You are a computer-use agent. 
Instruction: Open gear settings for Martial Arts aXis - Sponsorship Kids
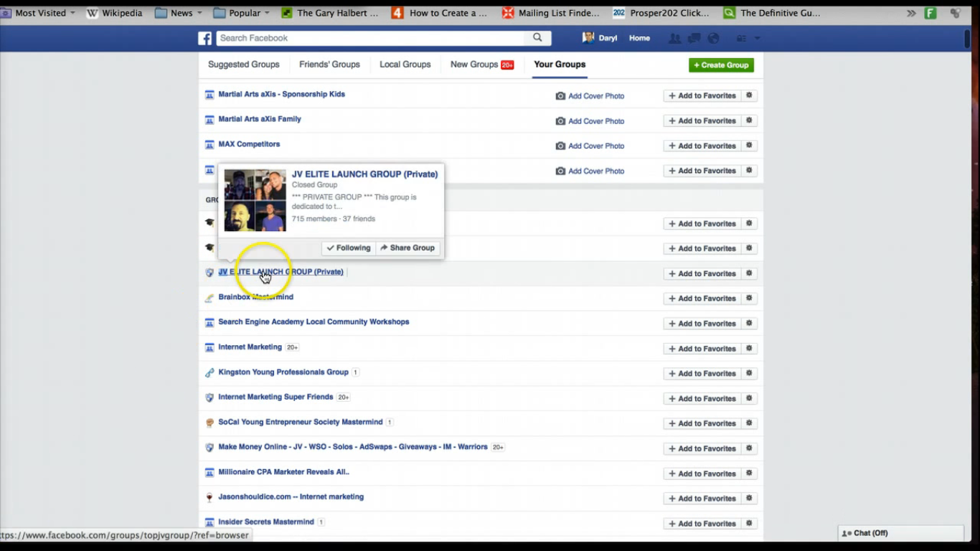749,95
